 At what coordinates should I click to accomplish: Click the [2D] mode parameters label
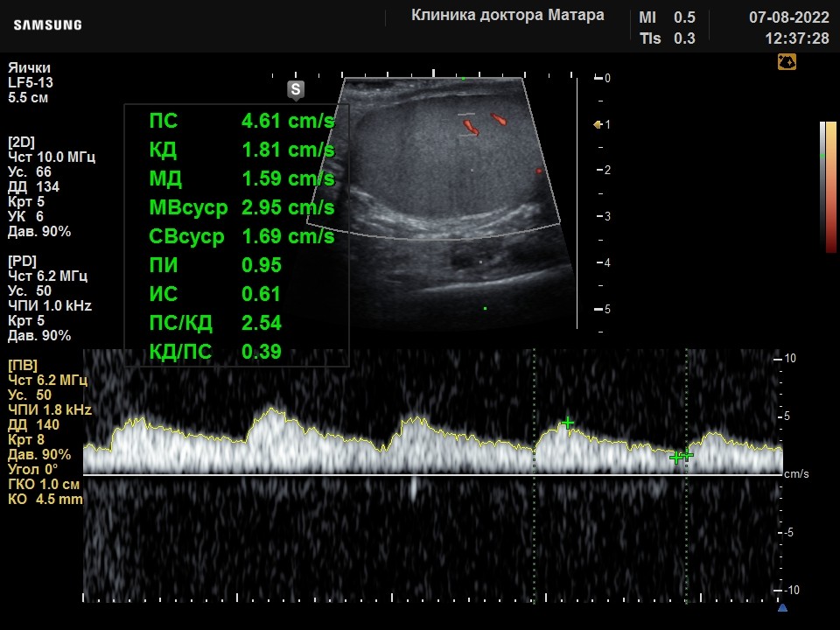click(x=21, y=142)
